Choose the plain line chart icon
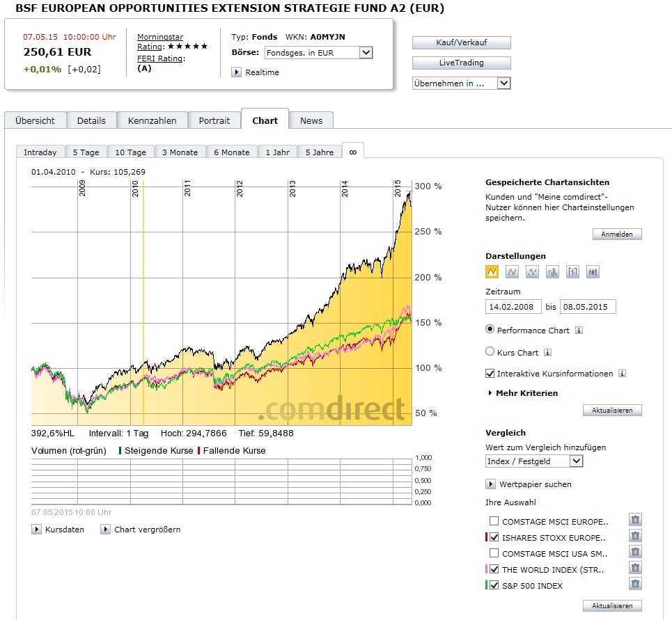 513,271
